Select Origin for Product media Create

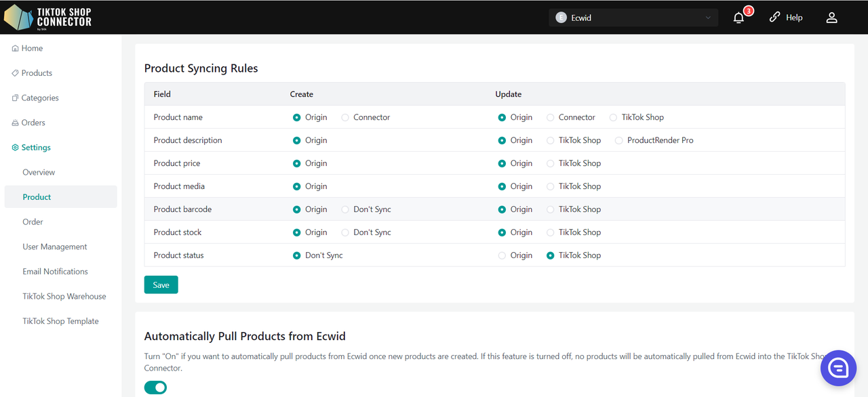(x=297, y=186)
